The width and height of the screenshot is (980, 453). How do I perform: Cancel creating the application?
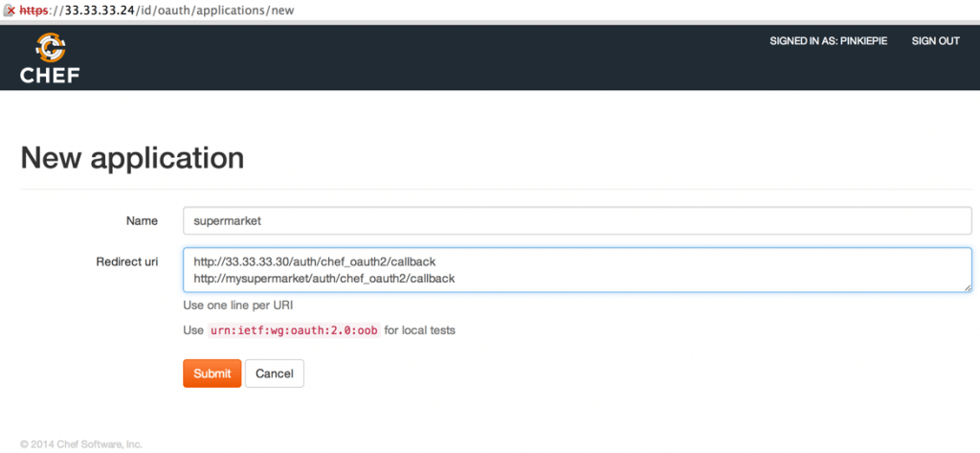(274, 374)
